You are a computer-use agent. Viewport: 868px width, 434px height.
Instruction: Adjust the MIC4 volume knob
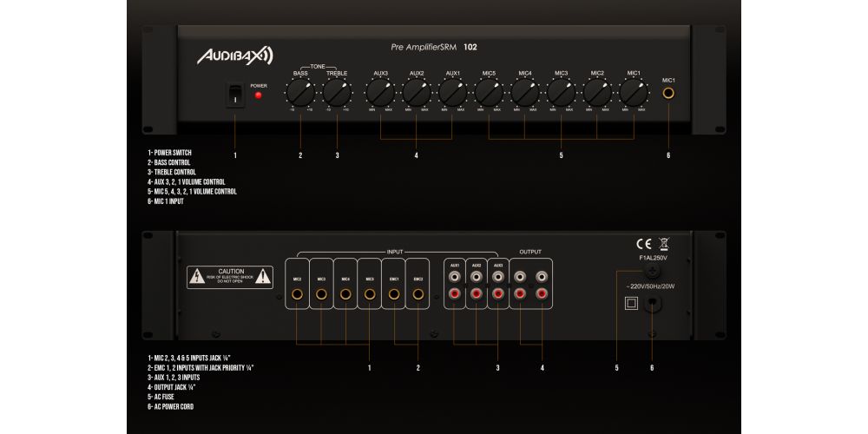(525, 93)
